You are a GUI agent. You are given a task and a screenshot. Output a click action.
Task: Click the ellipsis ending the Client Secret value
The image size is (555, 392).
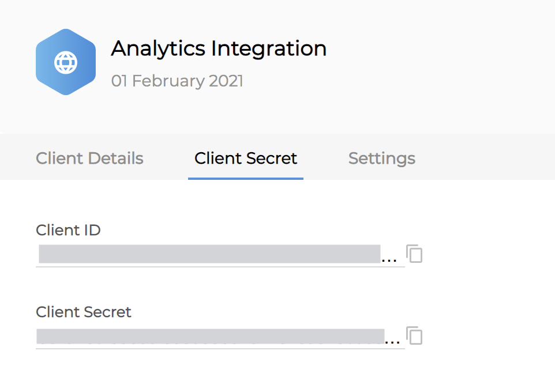[392, 341]
